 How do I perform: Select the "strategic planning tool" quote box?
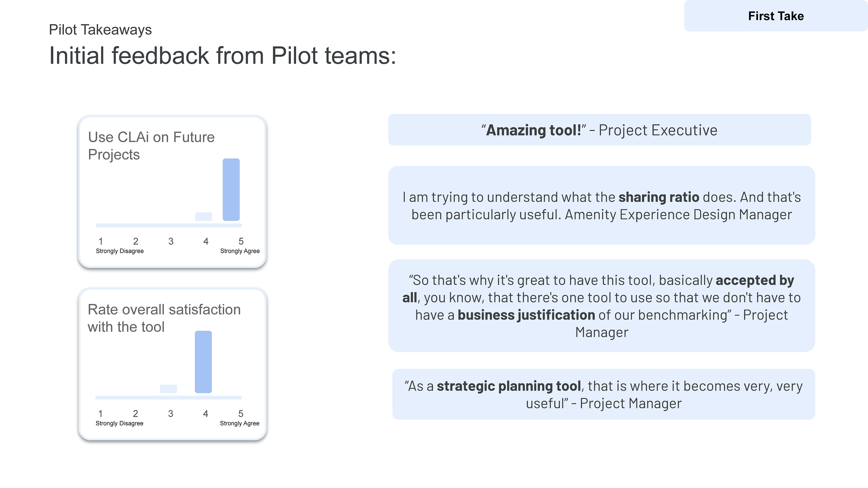tap(603, 394)
